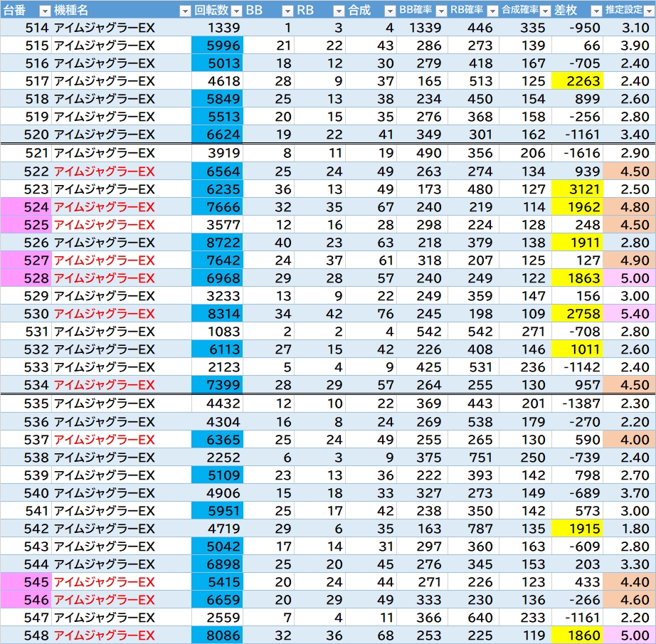Click the pink machine number cell 546
This screenshot has width=656, height=644.
pyautogui.click(x=26, y=600)
